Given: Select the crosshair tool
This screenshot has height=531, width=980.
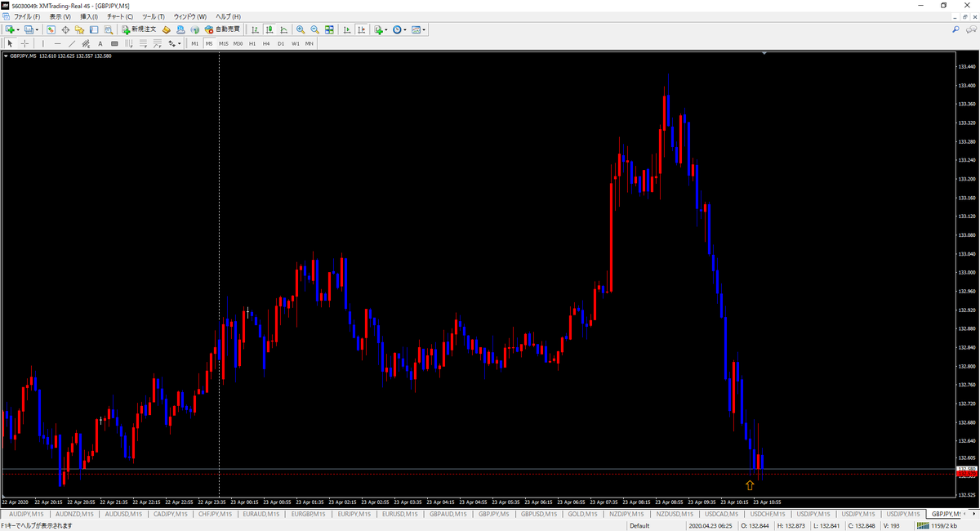Looking at the screenshot, I should (x=25, y=43).
